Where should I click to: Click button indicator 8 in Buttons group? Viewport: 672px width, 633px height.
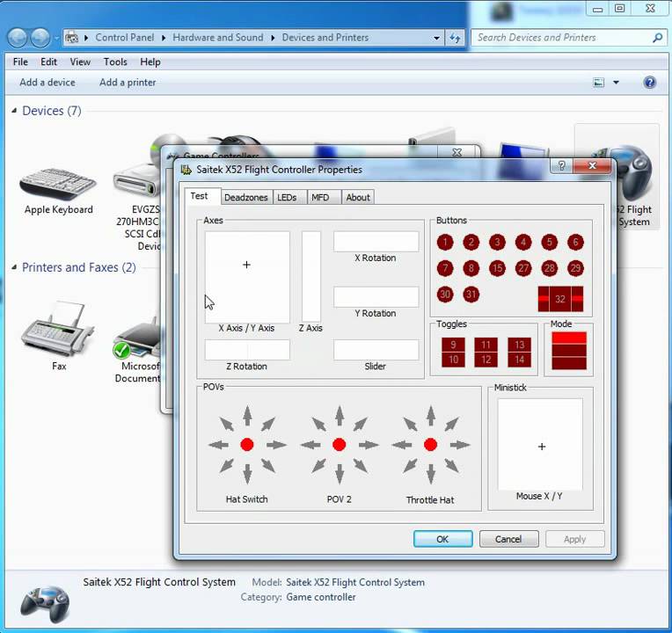point(471,268)
